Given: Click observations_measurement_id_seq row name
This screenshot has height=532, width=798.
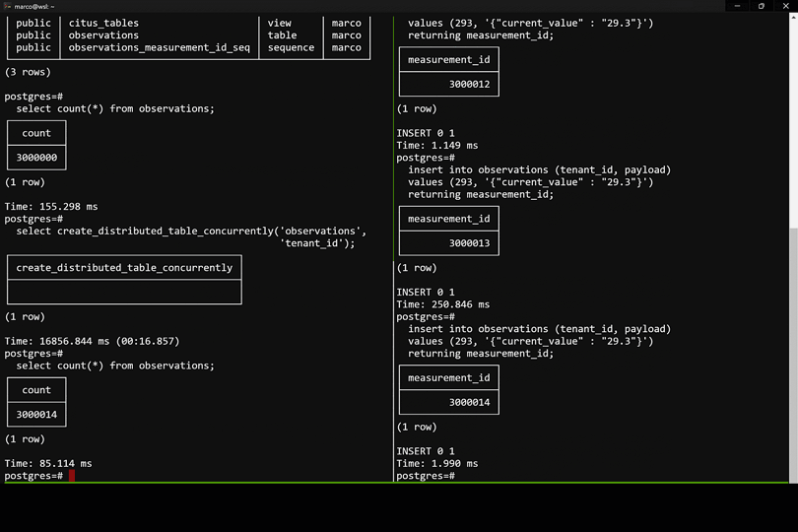Looking at the screenshot, I should [x=160, y=47].
